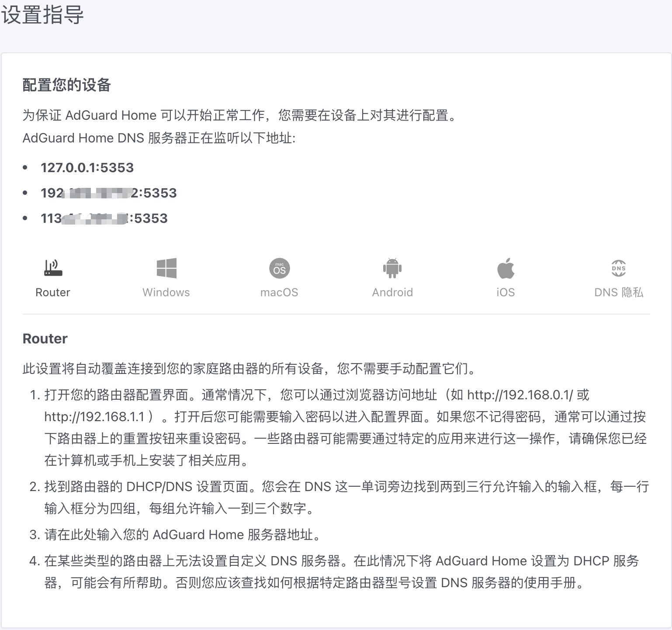Click the http://192.168.0.1/ address text
Image resolution: width=672 pixels, height=630 pixels.
[520, 395]
